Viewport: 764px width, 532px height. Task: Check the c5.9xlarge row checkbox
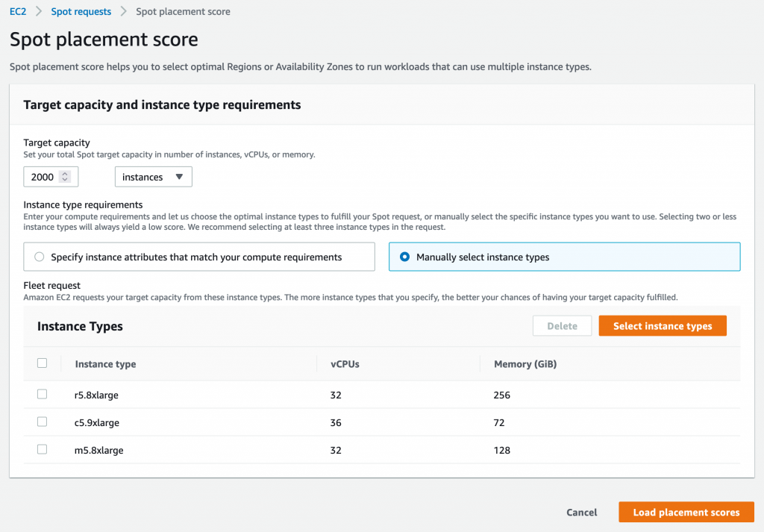(42, 422)
